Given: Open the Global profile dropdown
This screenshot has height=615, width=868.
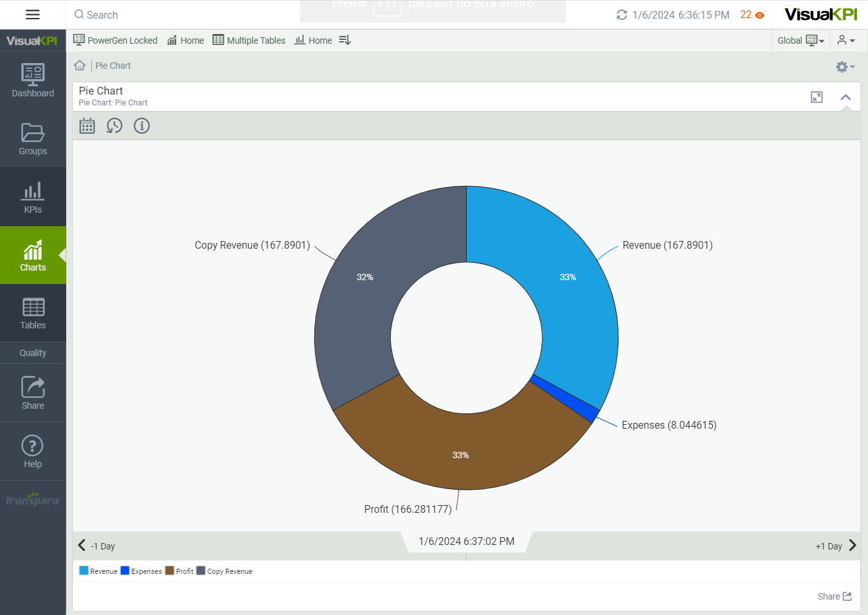Looking at the screenshot, I should [x=800, y=40].
